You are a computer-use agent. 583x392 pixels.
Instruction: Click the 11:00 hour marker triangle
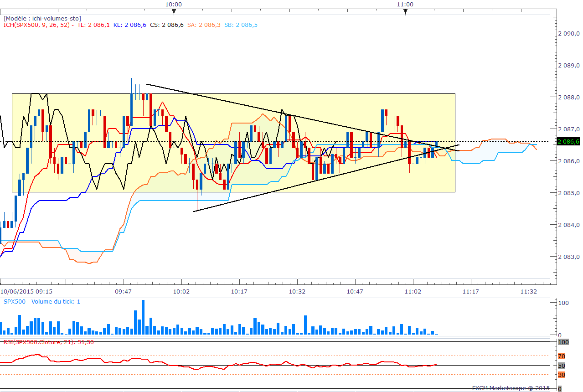405,11
